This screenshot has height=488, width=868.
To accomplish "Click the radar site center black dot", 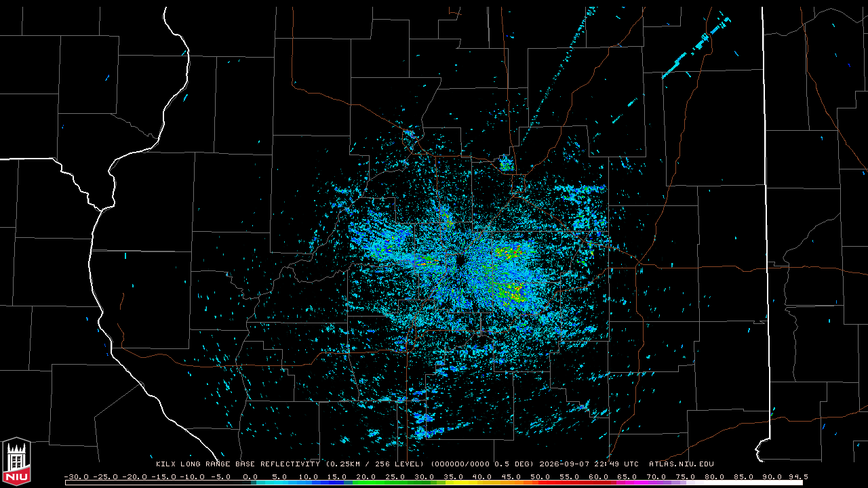I will click(459, 261).
